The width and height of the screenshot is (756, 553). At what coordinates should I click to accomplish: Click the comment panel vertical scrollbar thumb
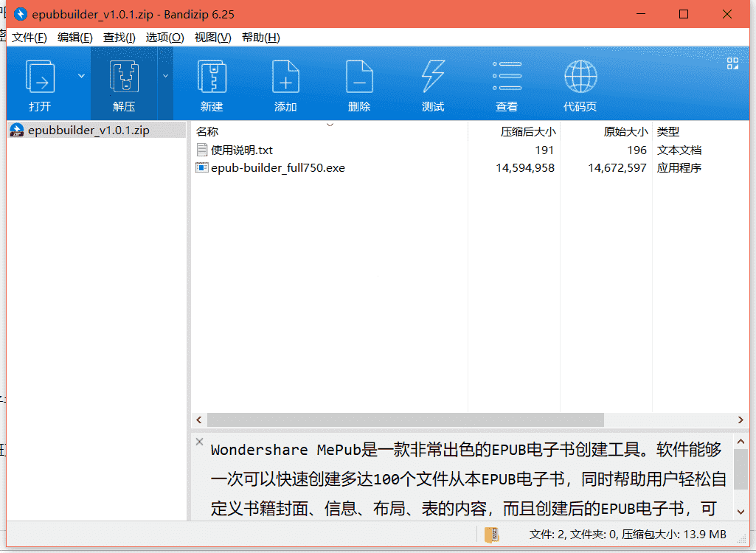tap(741, 470)
